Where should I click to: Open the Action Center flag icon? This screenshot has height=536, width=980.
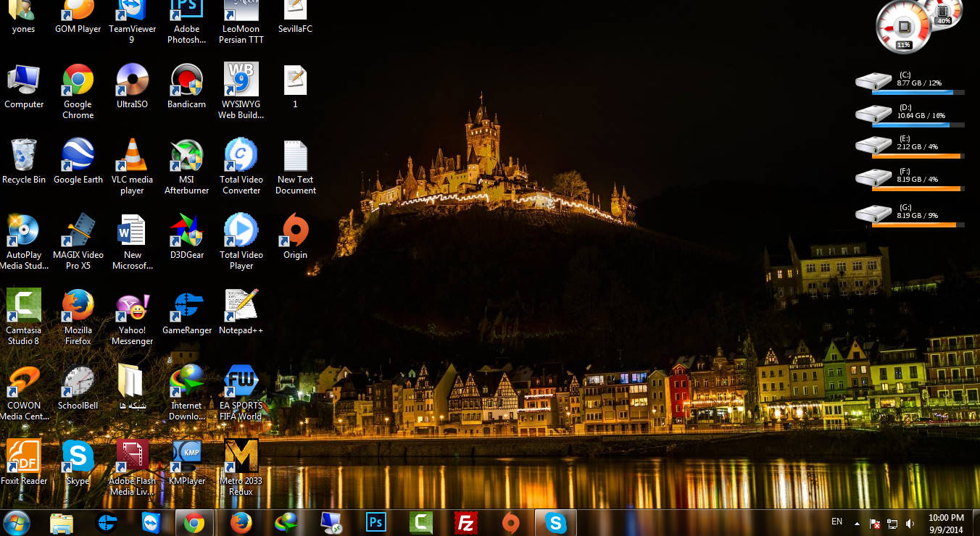point(875,523)
